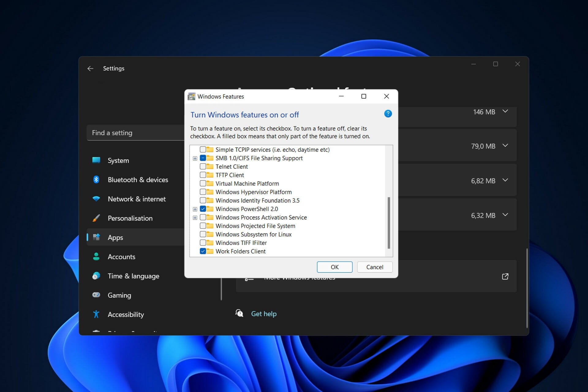Image resolution: width=588 pixels, height=392 pixels.
Task: Click the Gaming controller icon
Action: point(96,295)
